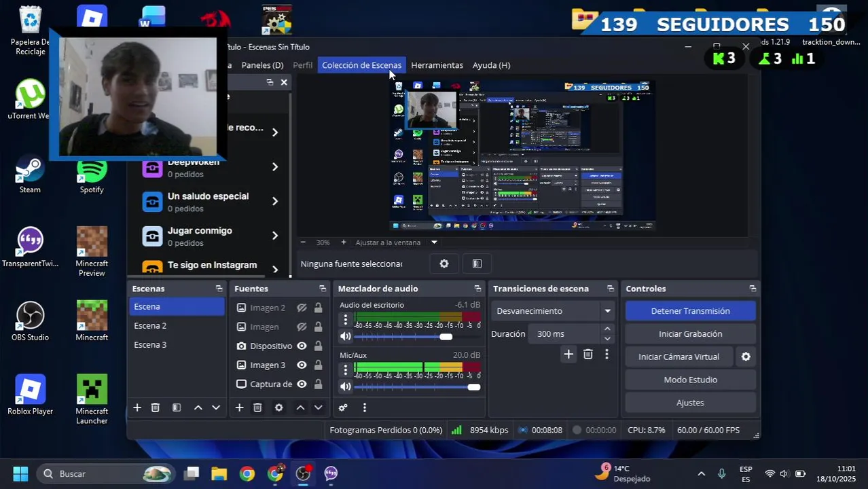
Task: Open Steam desktop icon
Action: [x=30, y=175]
